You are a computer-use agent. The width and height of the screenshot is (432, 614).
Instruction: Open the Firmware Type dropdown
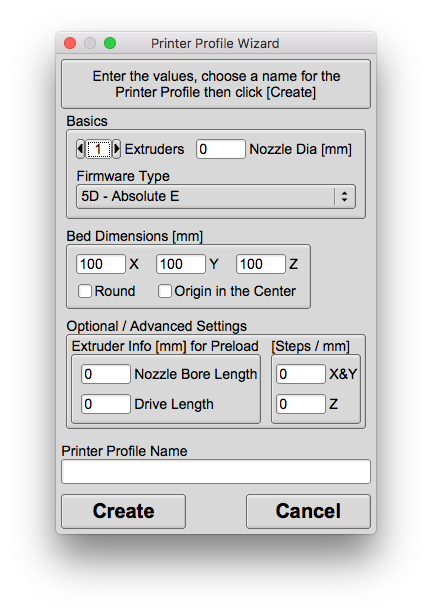(216, 197)
